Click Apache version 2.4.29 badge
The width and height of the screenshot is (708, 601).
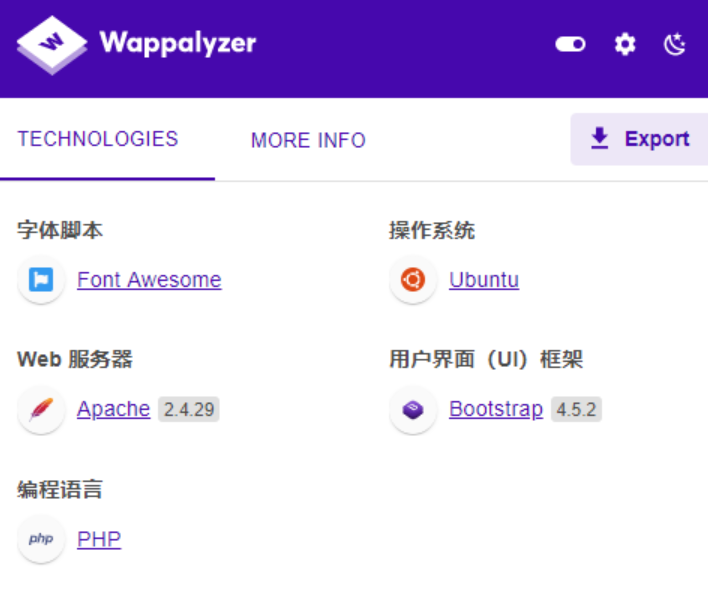tap(189, 410)
